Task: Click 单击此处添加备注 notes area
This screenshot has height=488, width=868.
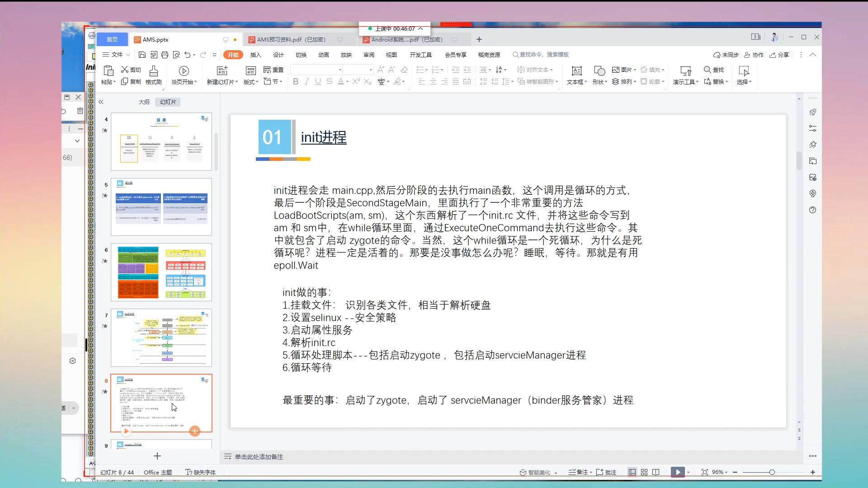Action: [x=259, y=457]
